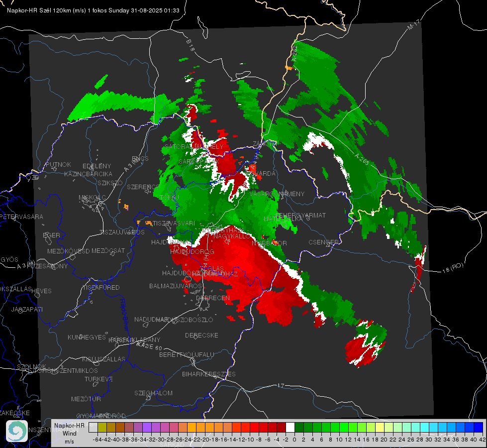
Task: Click the swirl logo icon beside the legend
Action: (17, 431)
